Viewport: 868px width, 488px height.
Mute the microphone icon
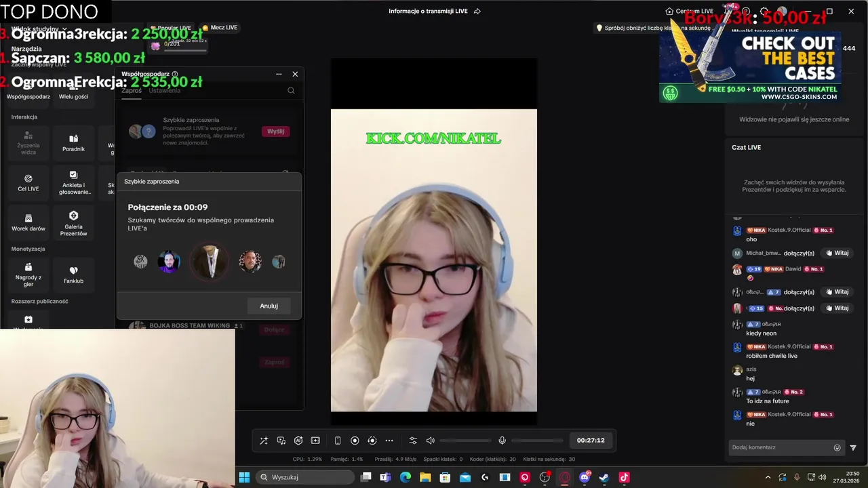point(502,441)
